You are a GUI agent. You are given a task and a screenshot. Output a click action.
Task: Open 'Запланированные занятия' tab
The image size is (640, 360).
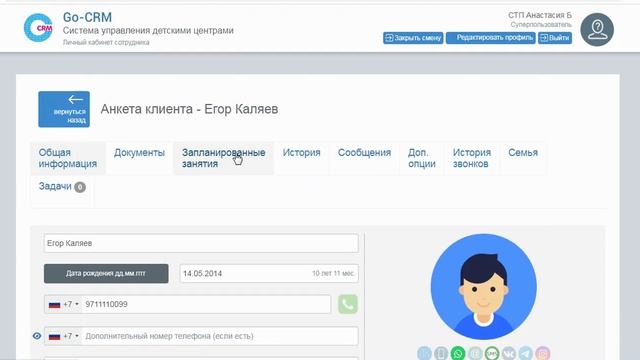(224, 158)
